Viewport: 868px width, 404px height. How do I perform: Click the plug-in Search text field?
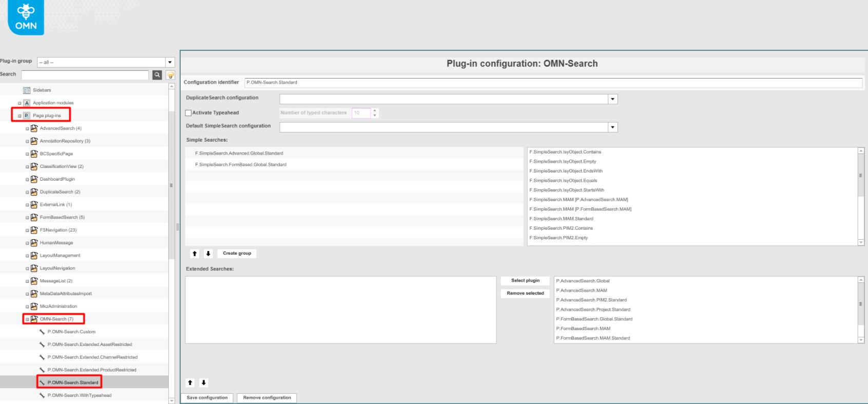85,75
